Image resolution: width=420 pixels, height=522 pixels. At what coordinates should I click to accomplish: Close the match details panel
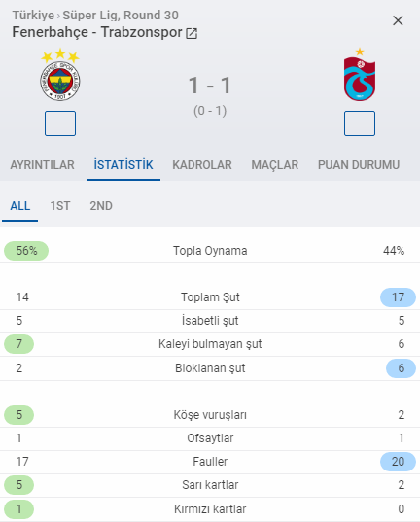pyautogui.click(x=398, y=20)
